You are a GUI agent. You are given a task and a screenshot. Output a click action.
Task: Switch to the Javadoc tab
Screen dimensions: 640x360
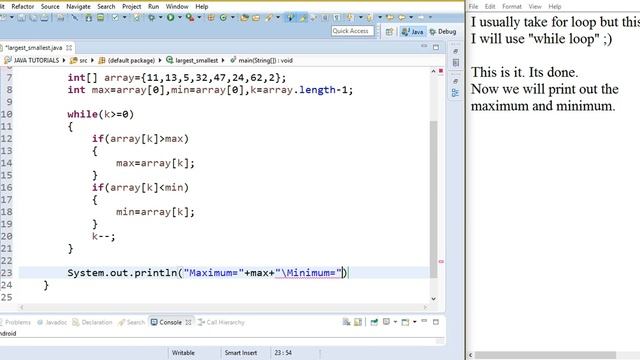[x=52, y=322]
